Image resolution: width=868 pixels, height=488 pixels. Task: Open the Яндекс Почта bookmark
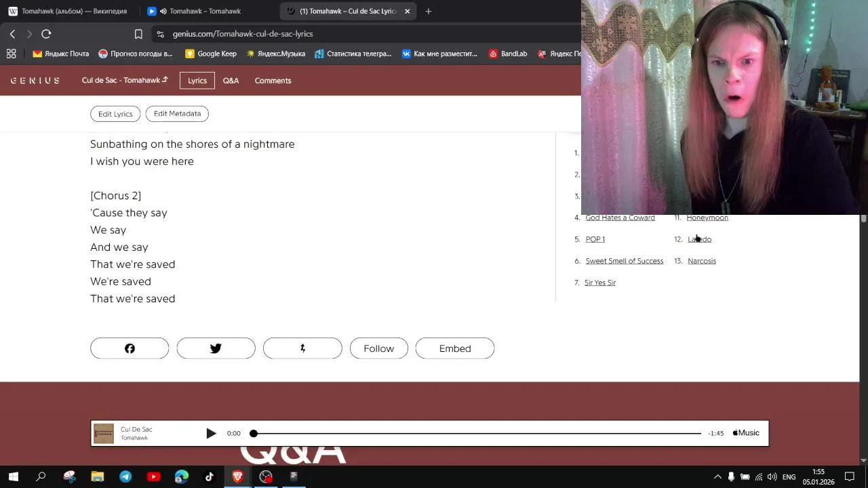point(61,54)
